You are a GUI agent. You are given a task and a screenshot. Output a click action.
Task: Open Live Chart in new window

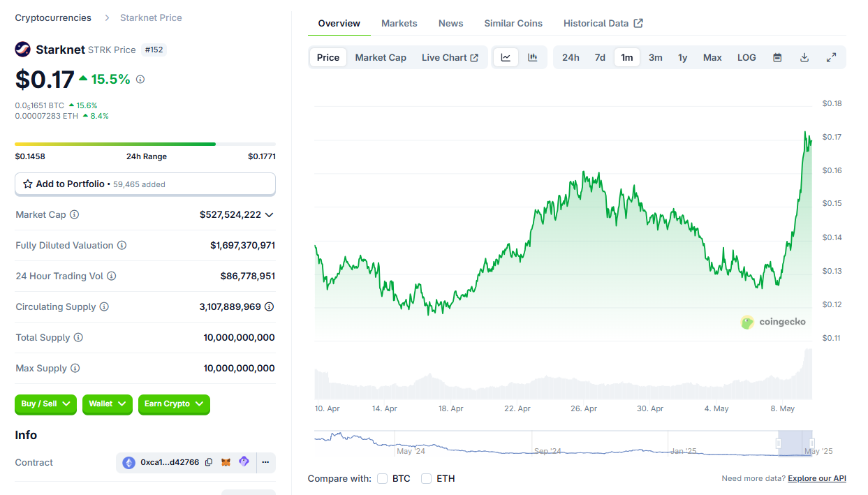450,57
